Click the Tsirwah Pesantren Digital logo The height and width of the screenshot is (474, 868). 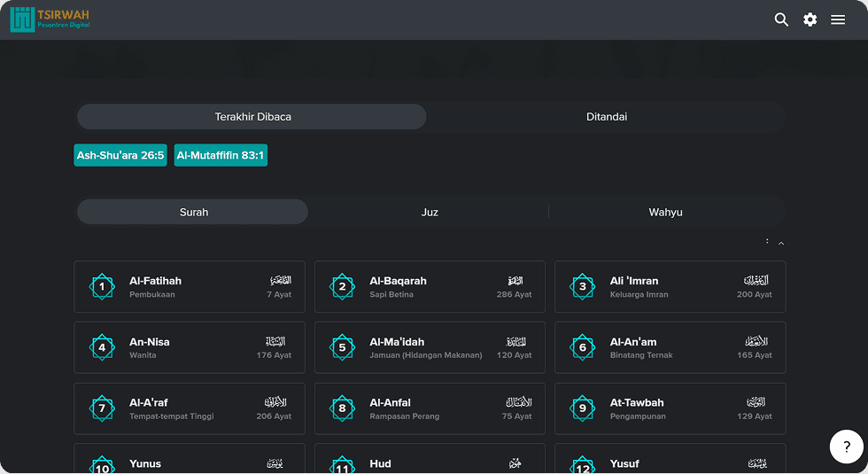(x=50, y=19)
